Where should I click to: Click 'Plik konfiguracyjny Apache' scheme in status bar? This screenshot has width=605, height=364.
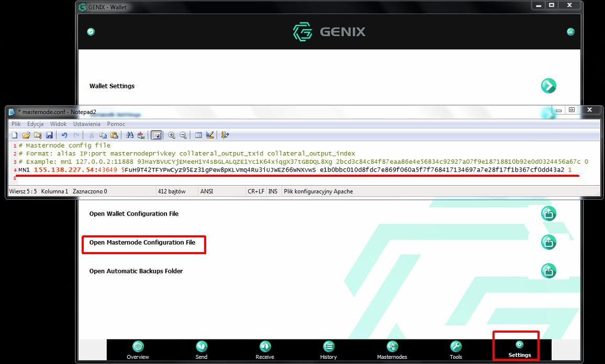click(318, 191)
